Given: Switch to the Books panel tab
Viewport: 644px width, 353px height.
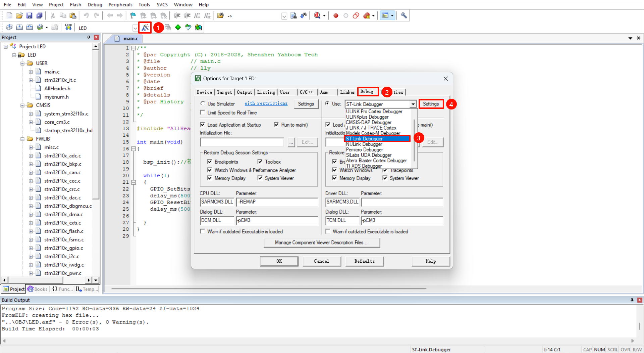Looking at the screenshot, I should [38, 289].
